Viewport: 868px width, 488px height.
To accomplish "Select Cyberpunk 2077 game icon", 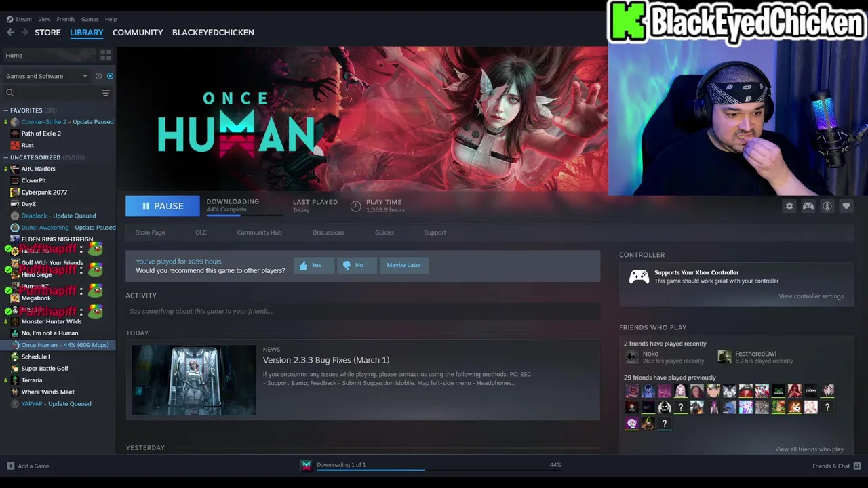I will 15,192.
